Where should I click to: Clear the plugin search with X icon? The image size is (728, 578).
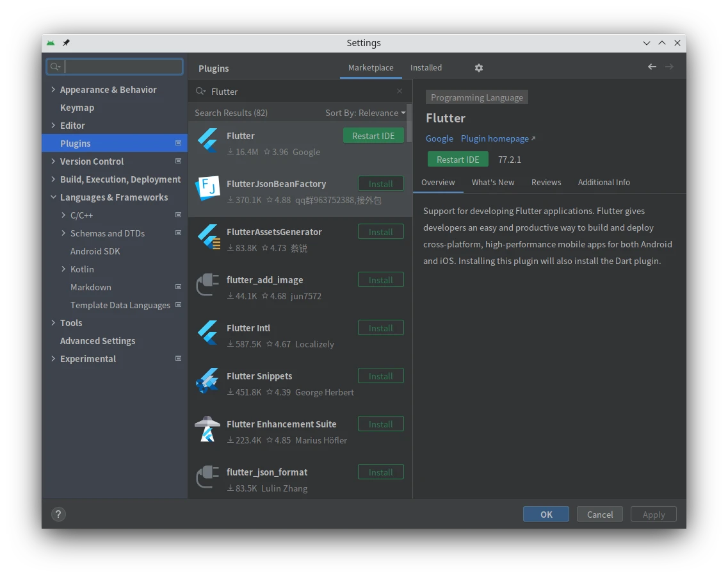tap(400, 92)
